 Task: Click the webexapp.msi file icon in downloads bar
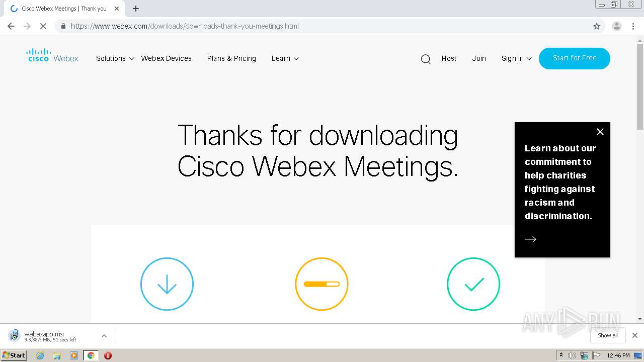[x=14, y=335]
